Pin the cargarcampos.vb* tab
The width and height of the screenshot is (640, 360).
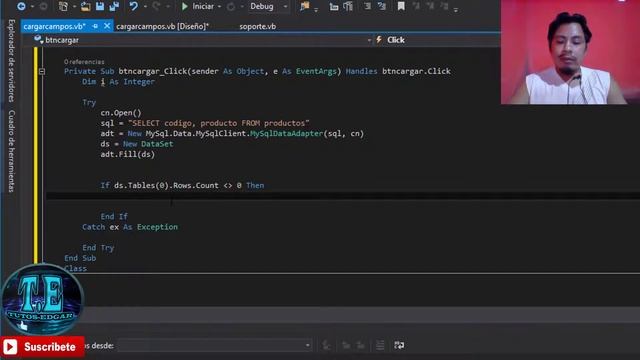click(x=95, y=26)
